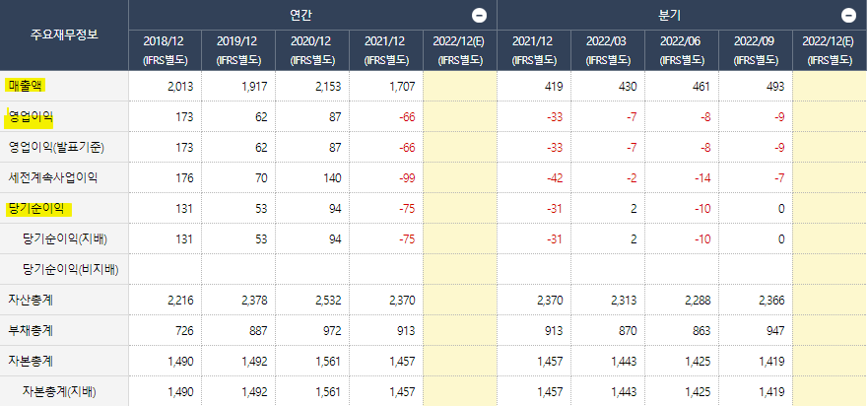The width and height of the screenshot is (868, 406).
Task: Select 자산총계 value 2,532 for 2020/12
Action: point(328,301)
